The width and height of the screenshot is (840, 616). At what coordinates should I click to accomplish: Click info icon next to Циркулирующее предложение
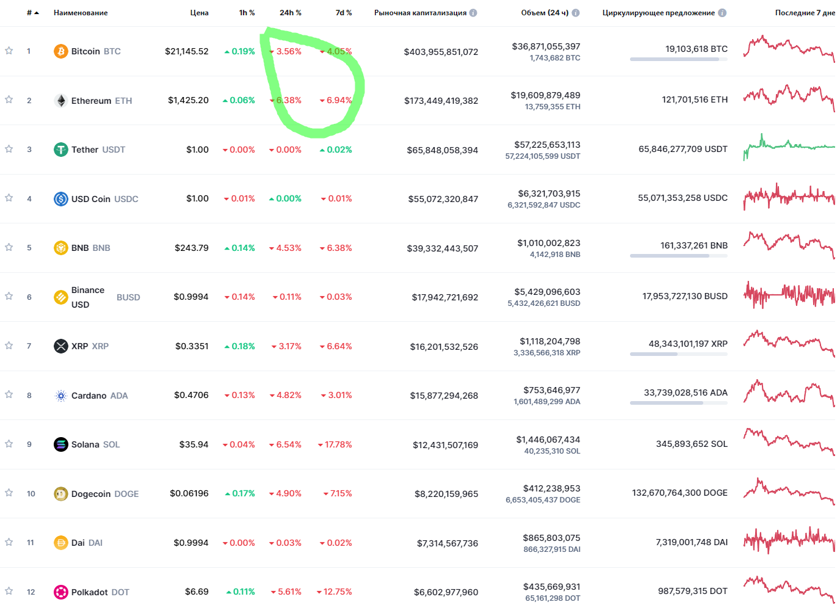[722, 13]
